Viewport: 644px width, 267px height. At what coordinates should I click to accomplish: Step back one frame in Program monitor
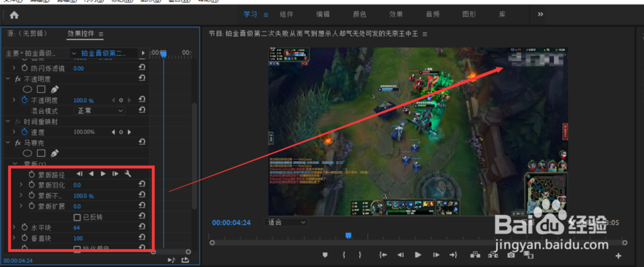(401, 255)
